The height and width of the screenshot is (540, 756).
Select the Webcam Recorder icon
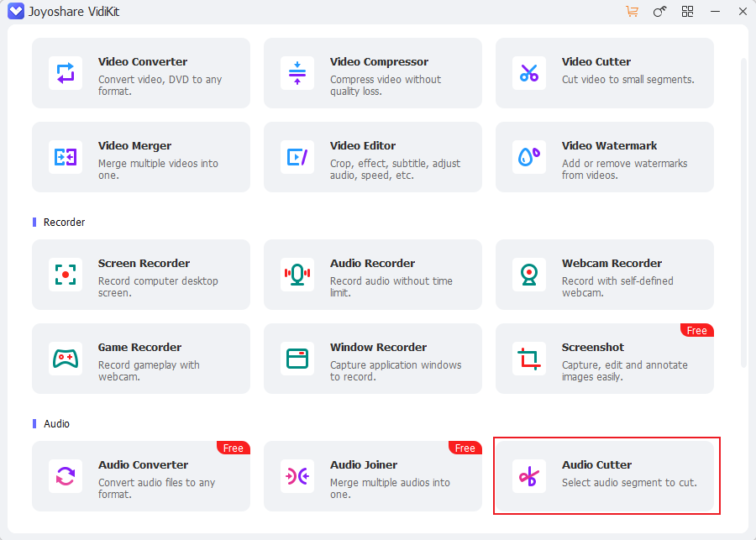529,275
